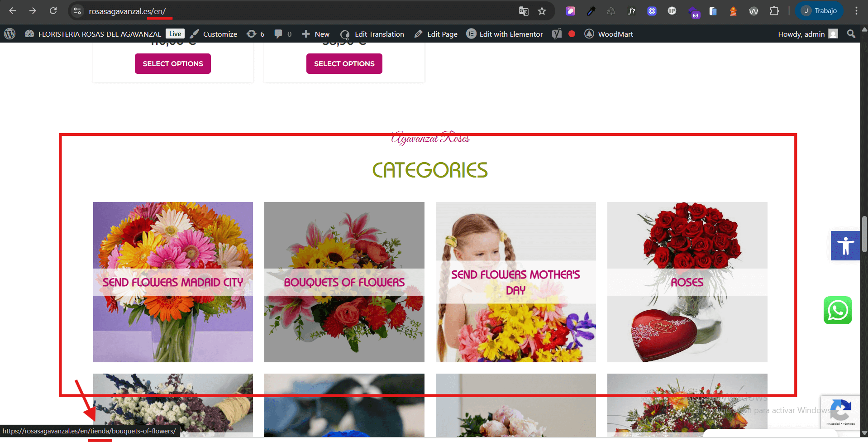Open the accessibility tools button
Image resolution: width=868 pixels, height=442 pixels.
[x=845, y=246]
